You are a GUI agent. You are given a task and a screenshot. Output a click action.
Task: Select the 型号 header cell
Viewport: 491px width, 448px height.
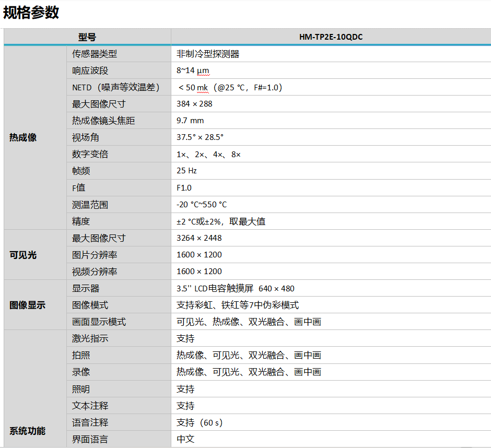click(87, 37)
